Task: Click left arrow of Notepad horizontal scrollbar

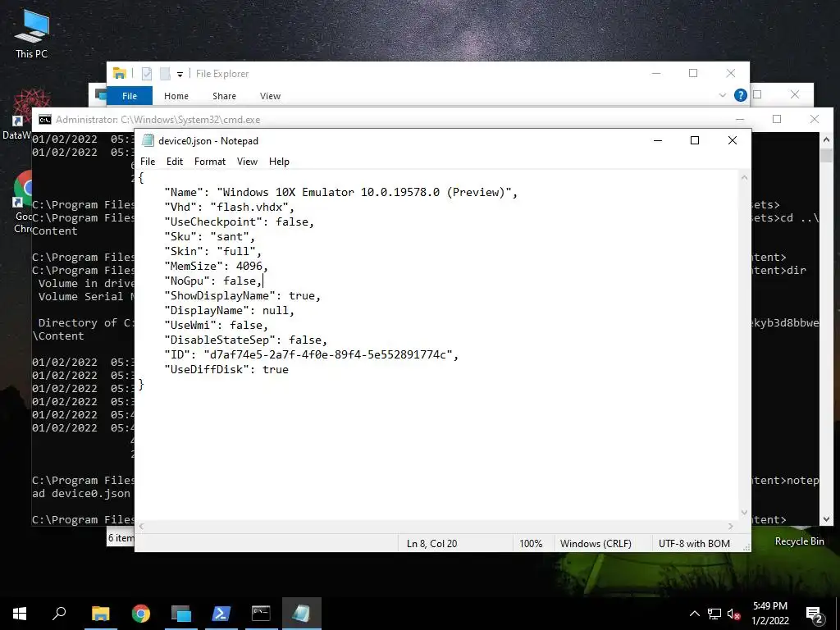Action: (141, 527)
